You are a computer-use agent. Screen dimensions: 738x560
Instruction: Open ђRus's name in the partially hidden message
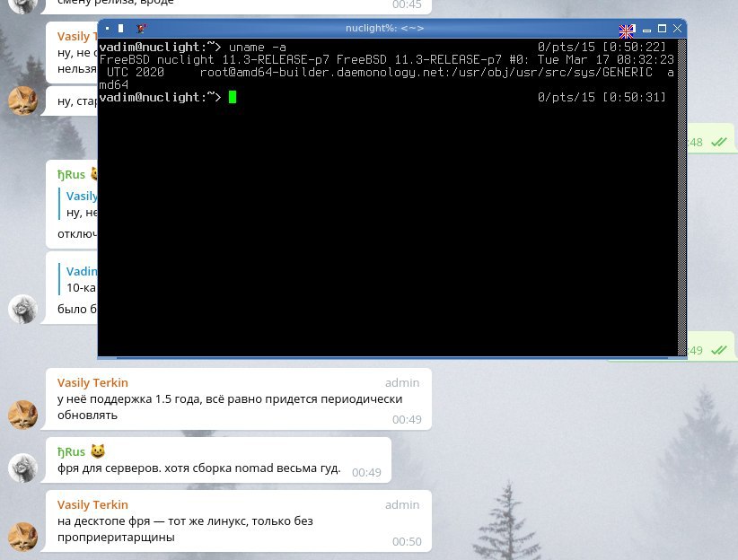[71, 175]
